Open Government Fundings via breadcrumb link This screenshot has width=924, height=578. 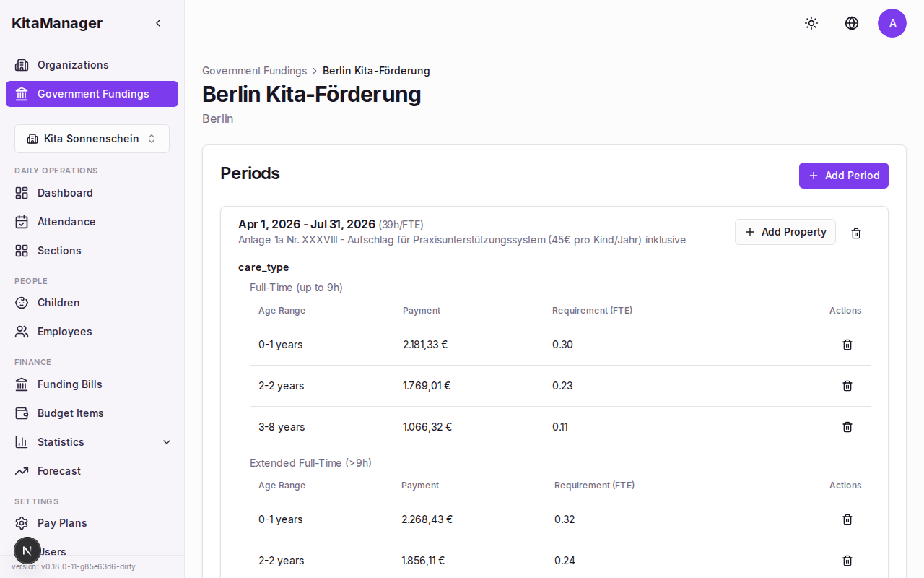point(255,70)
